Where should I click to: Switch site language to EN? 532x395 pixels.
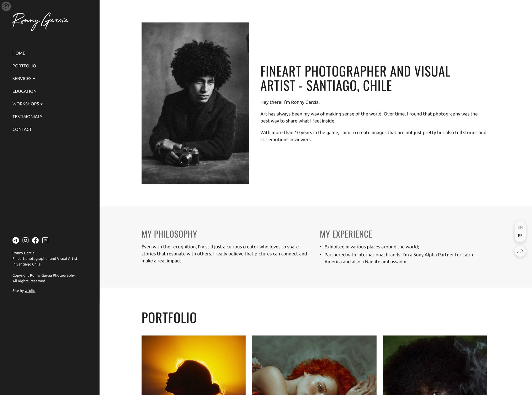[520, 227]
